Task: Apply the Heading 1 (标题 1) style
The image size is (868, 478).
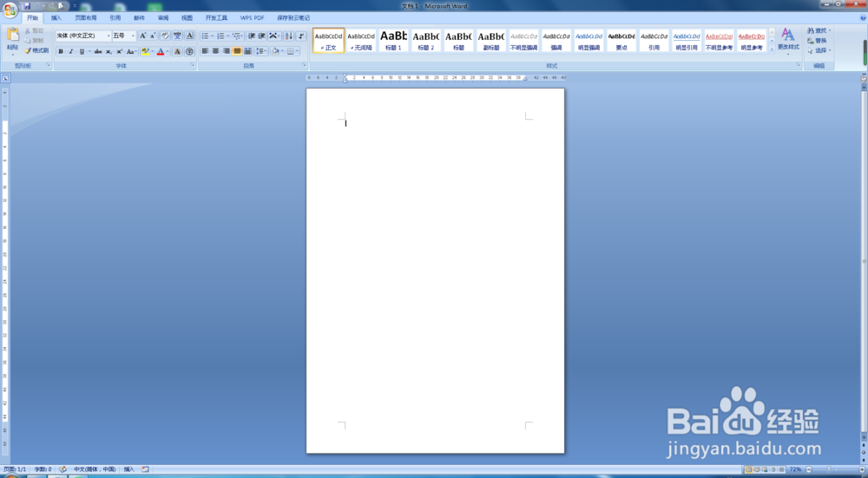Action: [x=393, y=41]
